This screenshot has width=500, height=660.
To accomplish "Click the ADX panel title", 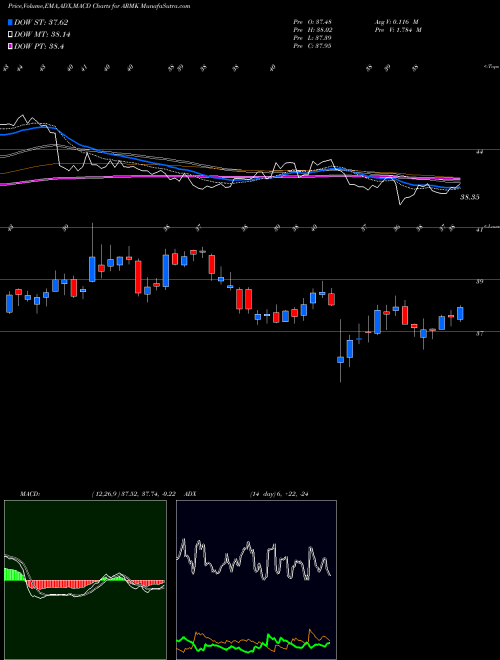I will click(x=190, y=494).
